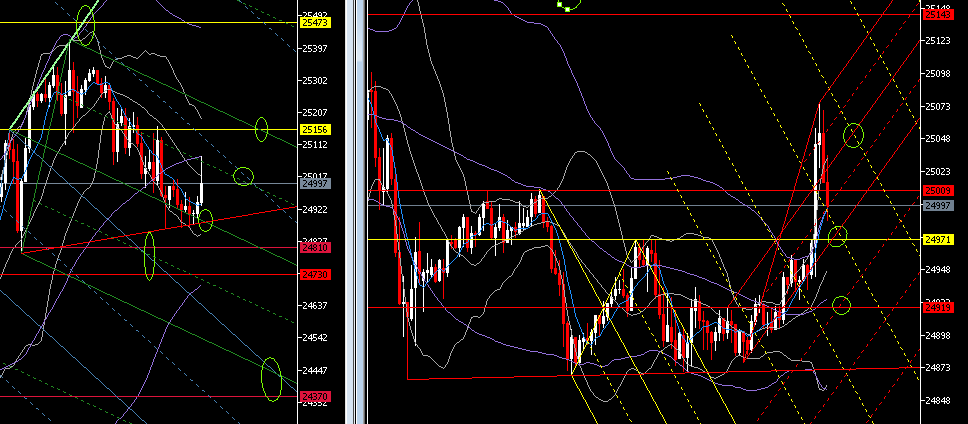Click the 25397 value on the price axis

tap(316, 48)
